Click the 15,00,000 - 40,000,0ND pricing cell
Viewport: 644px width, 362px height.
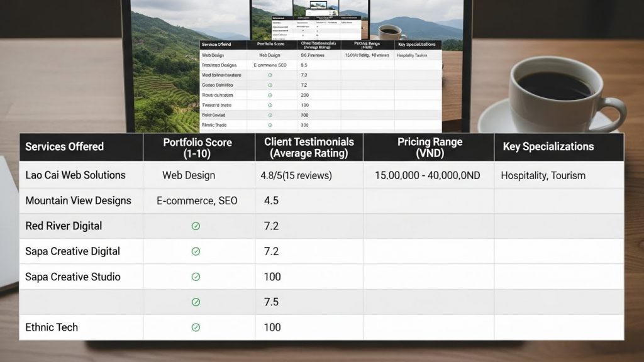(429, 175)
